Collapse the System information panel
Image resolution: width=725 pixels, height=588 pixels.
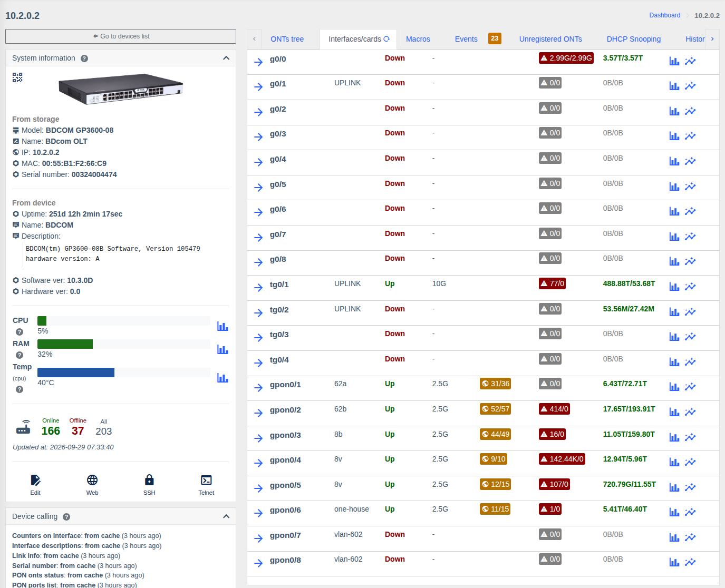pos(226,58)
